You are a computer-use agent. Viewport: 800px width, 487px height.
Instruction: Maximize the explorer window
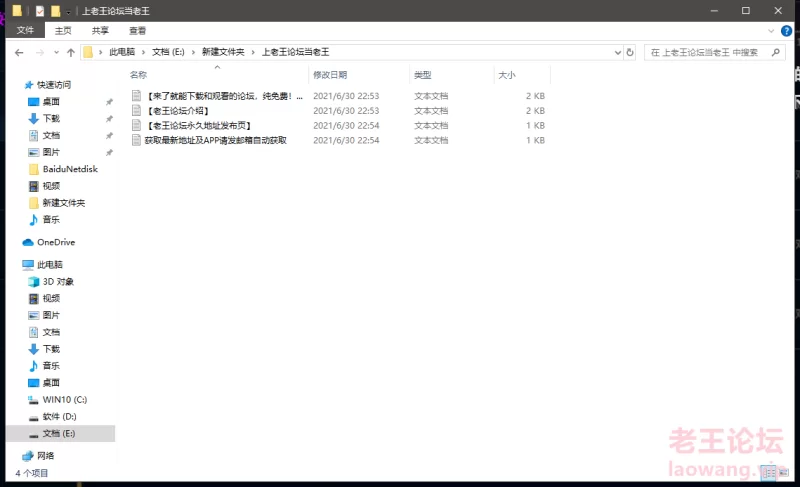pyautogui.click(x=745, y=11)
